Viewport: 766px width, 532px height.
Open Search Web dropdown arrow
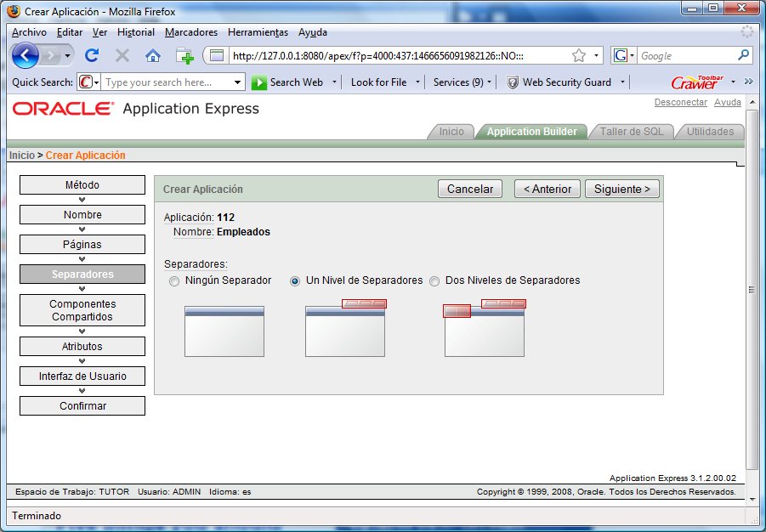334,82
